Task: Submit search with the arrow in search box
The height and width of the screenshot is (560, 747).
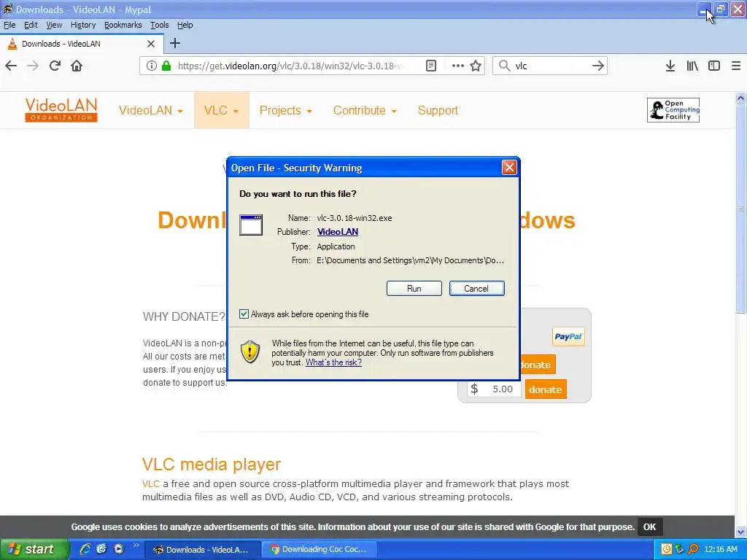Action: [x=598, y=66]
